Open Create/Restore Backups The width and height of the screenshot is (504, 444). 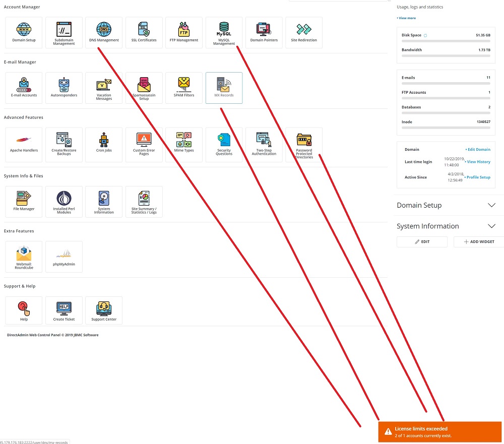[x=64, y=143]
